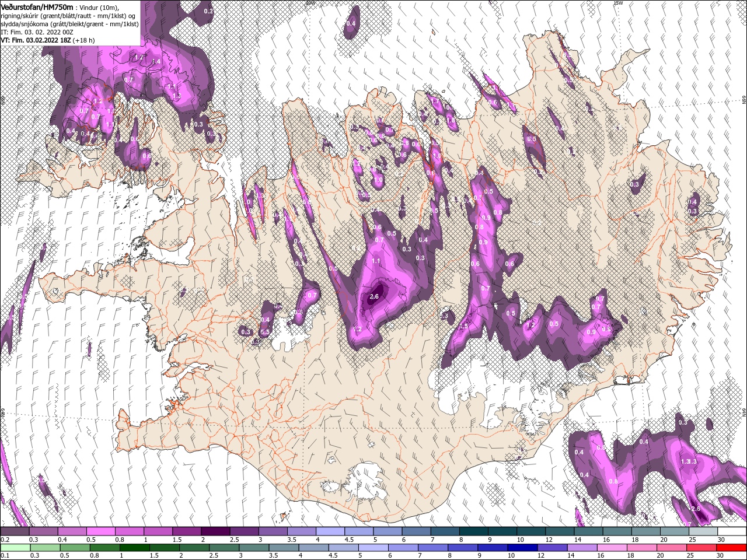The image size is (747, 560).
Task: Click the 15W longitude label
Action: [x=617, y=2]
